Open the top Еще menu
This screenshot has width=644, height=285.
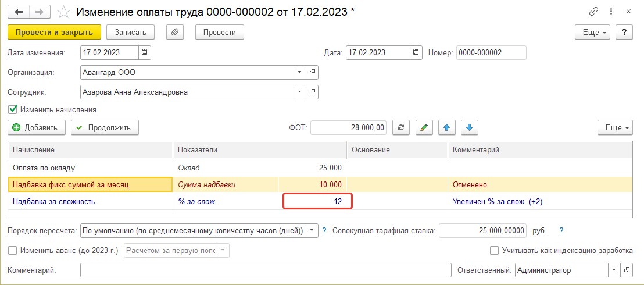coord(593,33)
